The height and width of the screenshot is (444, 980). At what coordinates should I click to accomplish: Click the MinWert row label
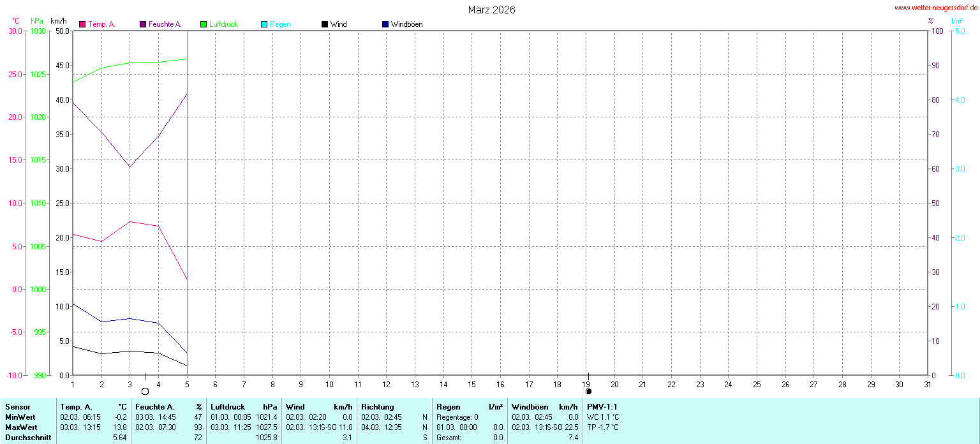(20, 417)
